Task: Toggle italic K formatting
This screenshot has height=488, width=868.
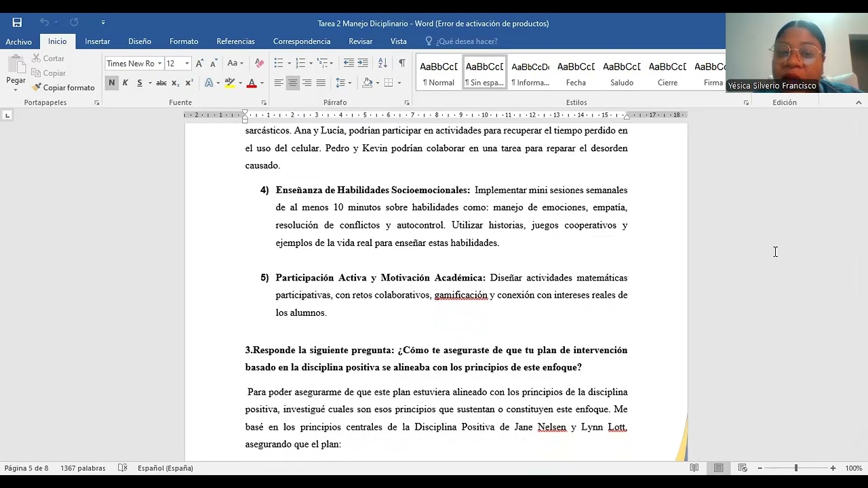Action: pos(125,83)
